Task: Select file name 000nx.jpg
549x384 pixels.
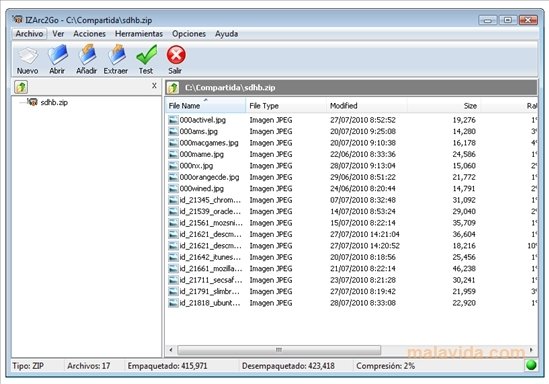Action: (196, 166)
